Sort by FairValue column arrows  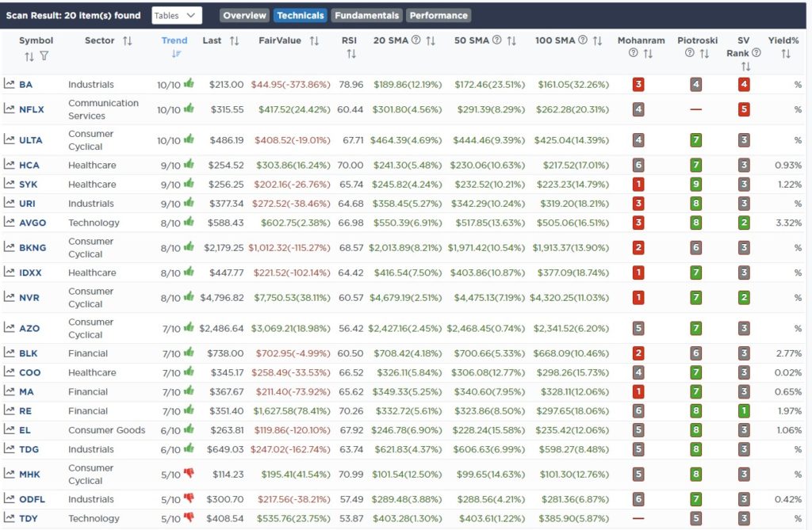pyautogui.click(x=314, y=41)
